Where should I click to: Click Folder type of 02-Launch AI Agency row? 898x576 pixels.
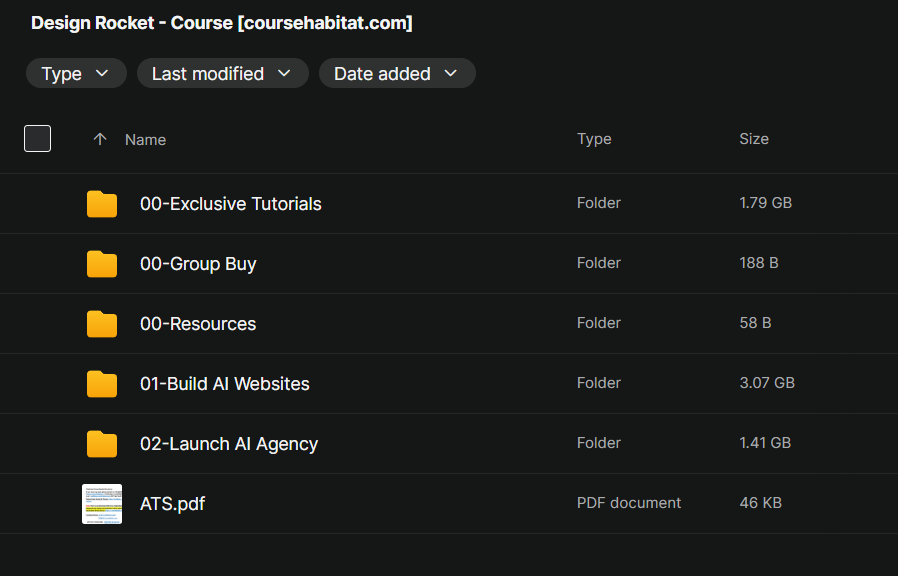(x=598, y=443)
